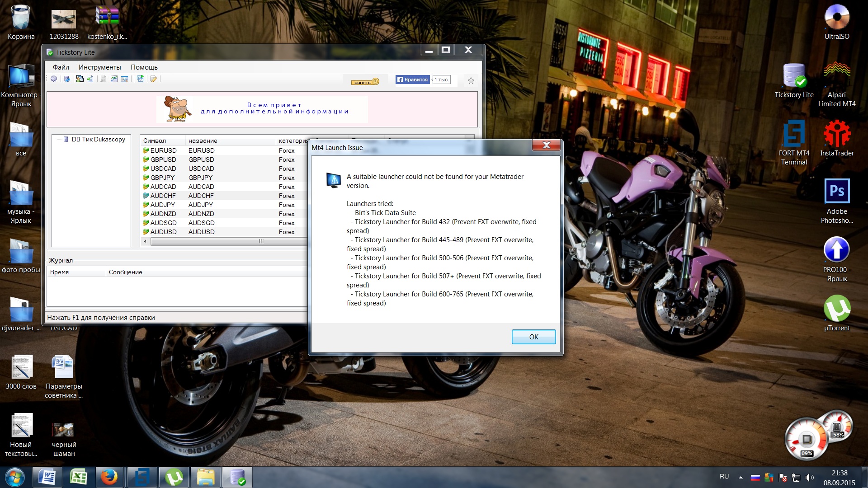Select the Tickstory Lite desktop shortcut
The image size is (868, 488).
tap(794, 80)
